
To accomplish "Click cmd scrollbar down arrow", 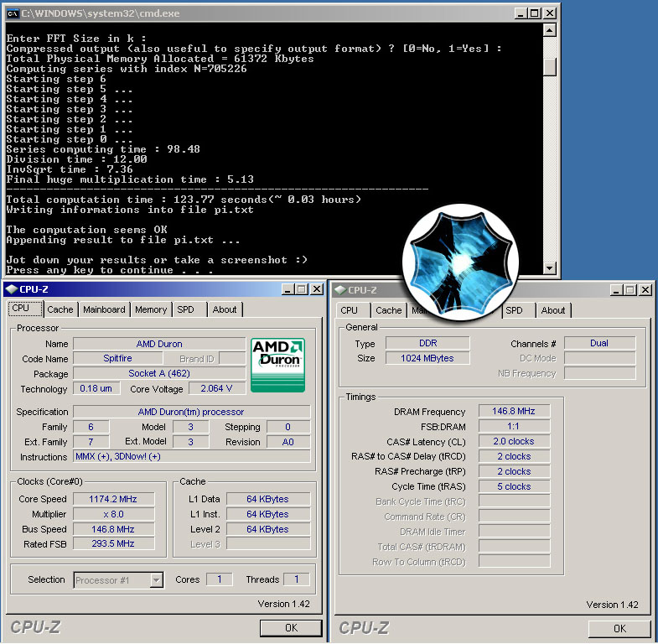I will (x=549, y=267).
